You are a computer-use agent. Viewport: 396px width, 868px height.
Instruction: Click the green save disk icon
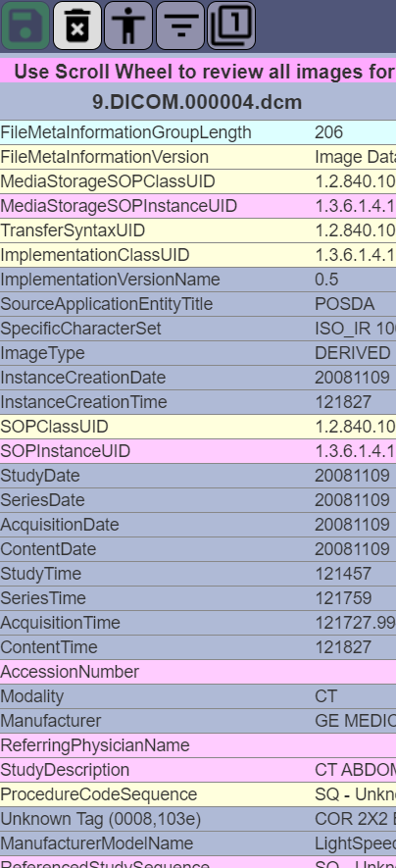25,26
